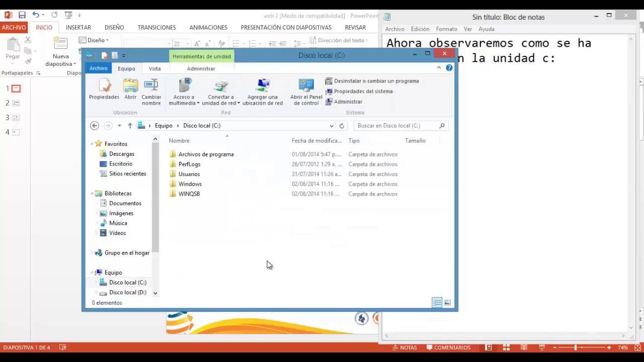Click Nueva diapositiva icon in PowerPoint
Image resolution: width=644 pixels, height=362 pixels.
[x=60, y=44]
